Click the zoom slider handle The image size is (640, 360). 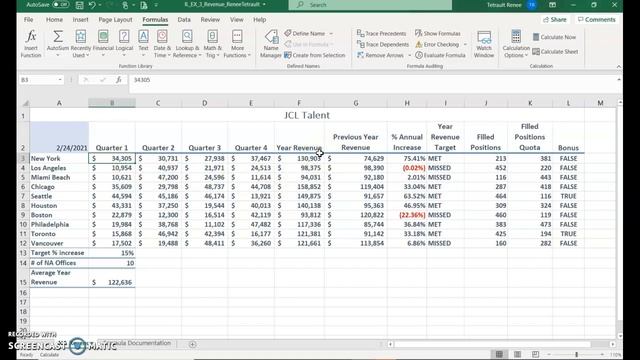(576, 355)
